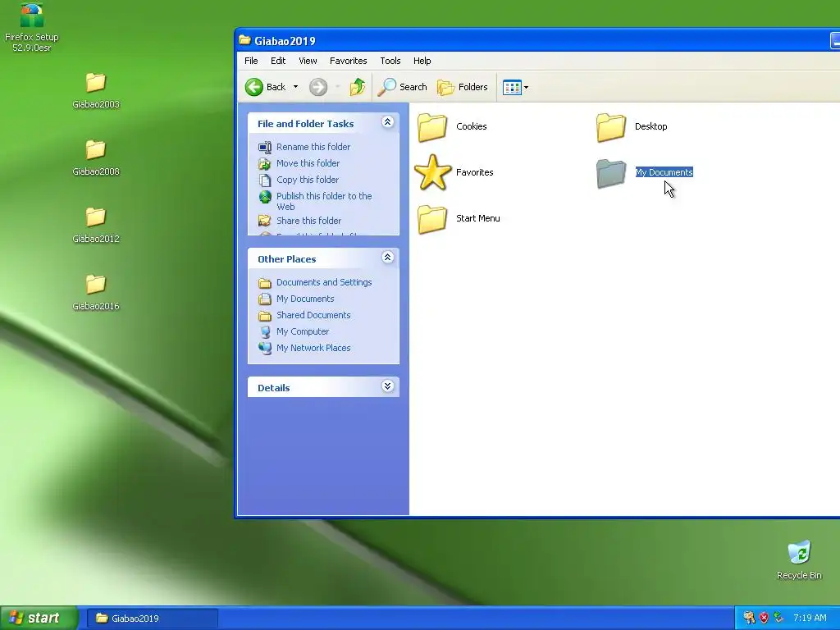Select the Giabao2012 desktop folder
This screenshot has height=630, width=840.
tap(96, 225)
